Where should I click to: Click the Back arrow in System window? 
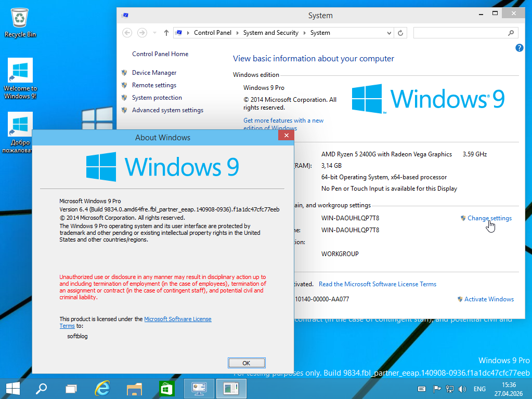point(127,33)
